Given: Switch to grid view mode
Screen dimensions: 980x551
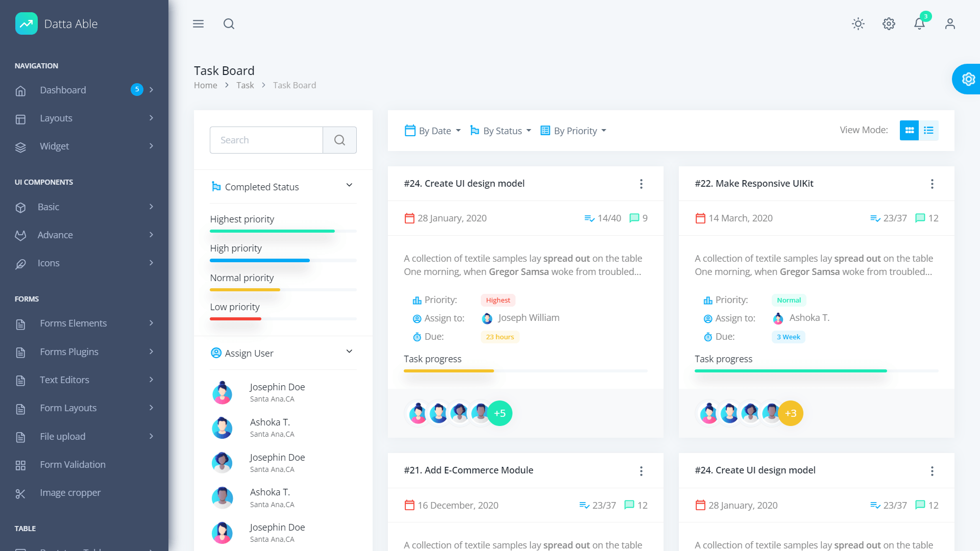Looking at the screenshot, I should pos(909,130).
